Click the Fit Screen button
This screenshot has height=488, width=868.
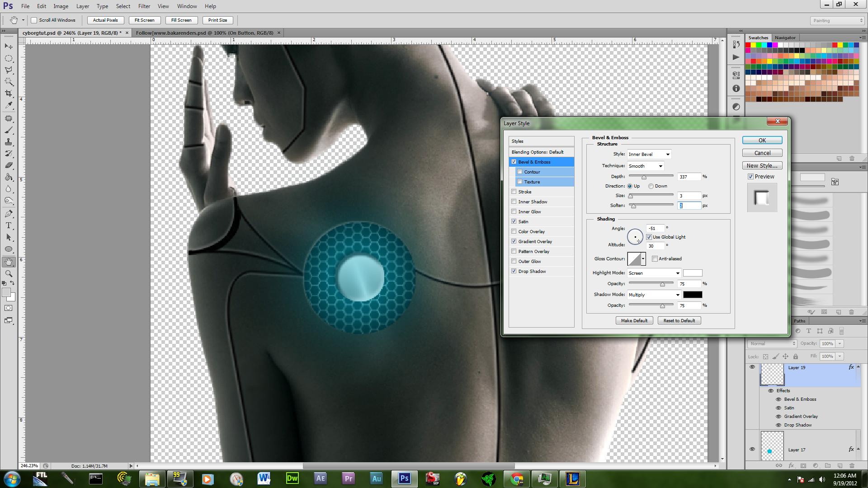[144, 20]
